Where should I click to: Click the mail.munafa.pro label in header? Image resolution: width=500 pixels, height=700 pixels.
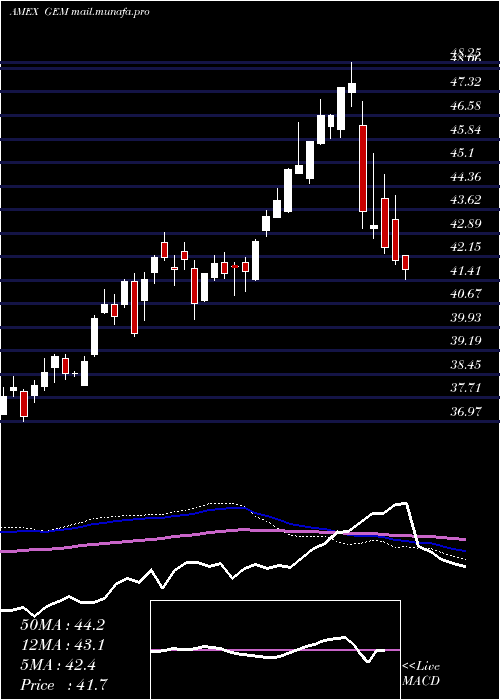tap(110, 12)
